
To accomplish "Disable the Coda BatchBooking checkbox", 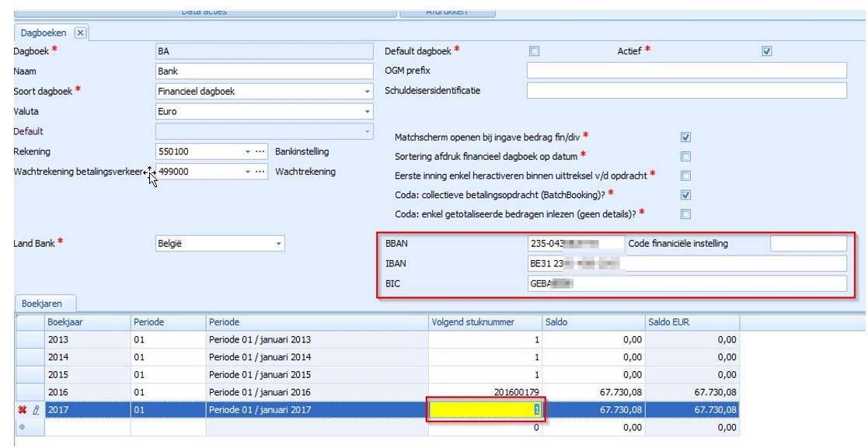I will [x=685, y=195].
